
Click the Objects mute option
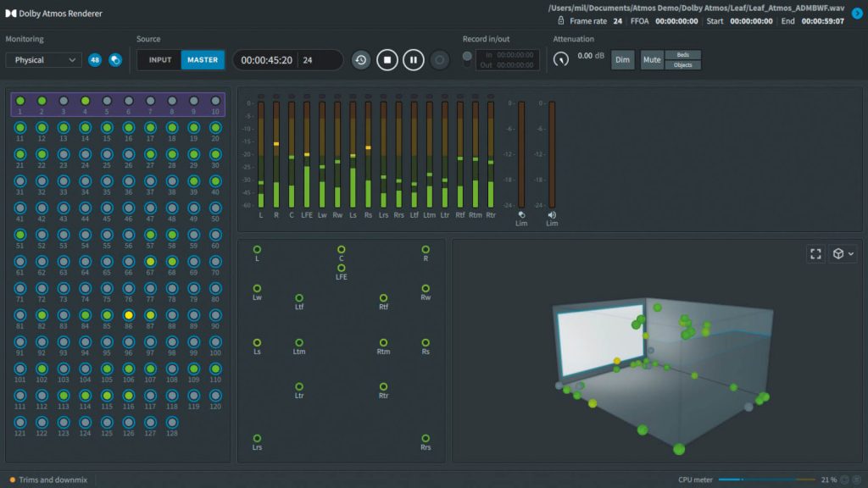point(683,65)
